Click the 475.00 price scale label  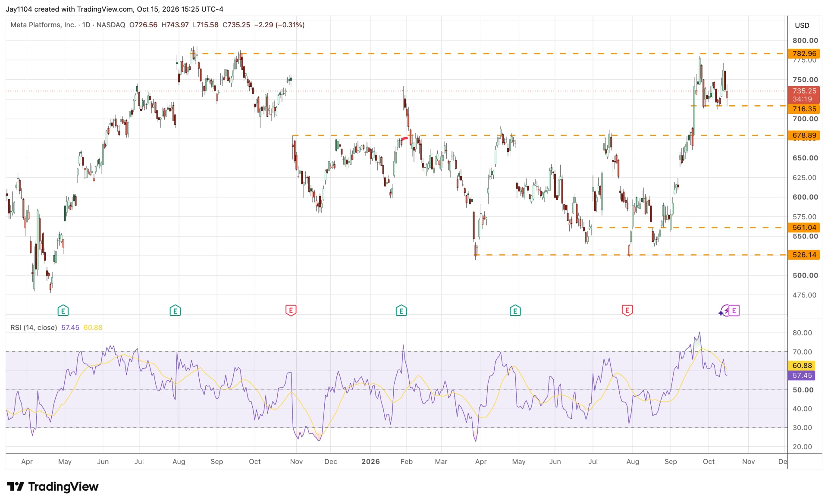point(805,295)
